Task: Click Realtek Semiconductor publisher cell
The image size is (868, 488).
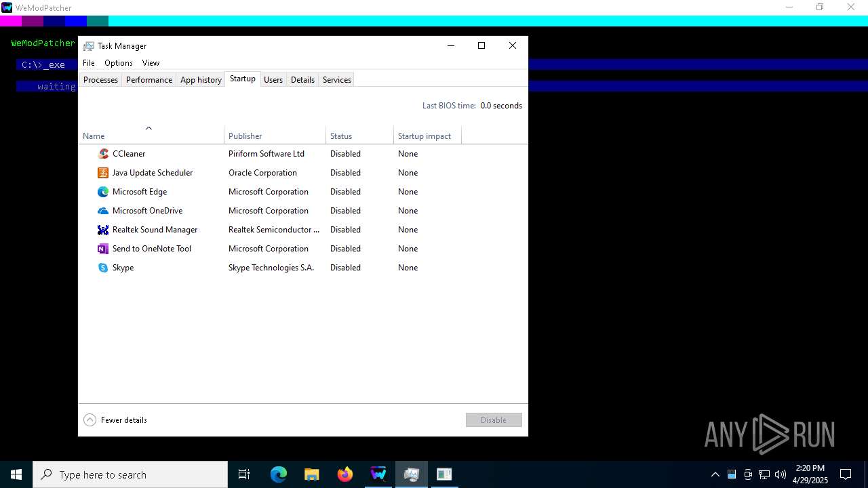Action: 274,230
